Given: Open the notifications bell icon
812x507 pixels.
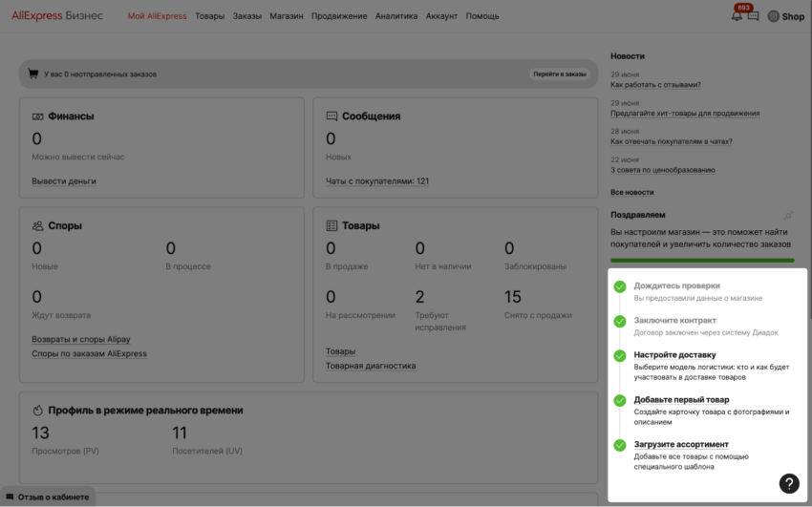Looking at the screenshot, I should (x=737, y=16).
